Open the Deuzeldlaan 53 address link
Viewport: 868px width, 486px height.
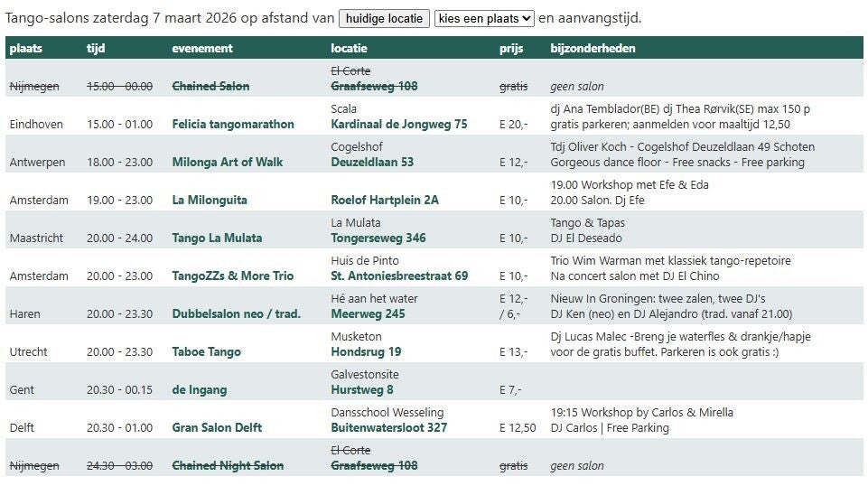click(372, 163)
